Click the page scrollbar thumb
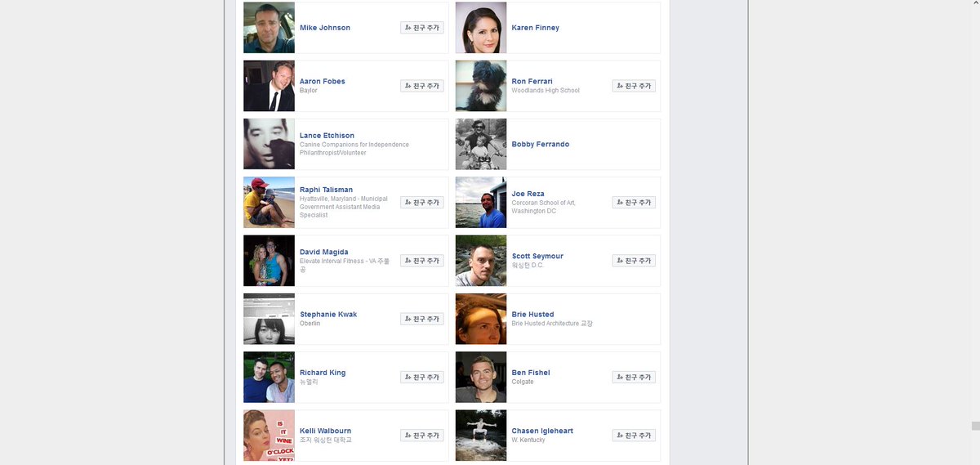The width and height of the screenshot is (980, 465). [x=975, y=426]
